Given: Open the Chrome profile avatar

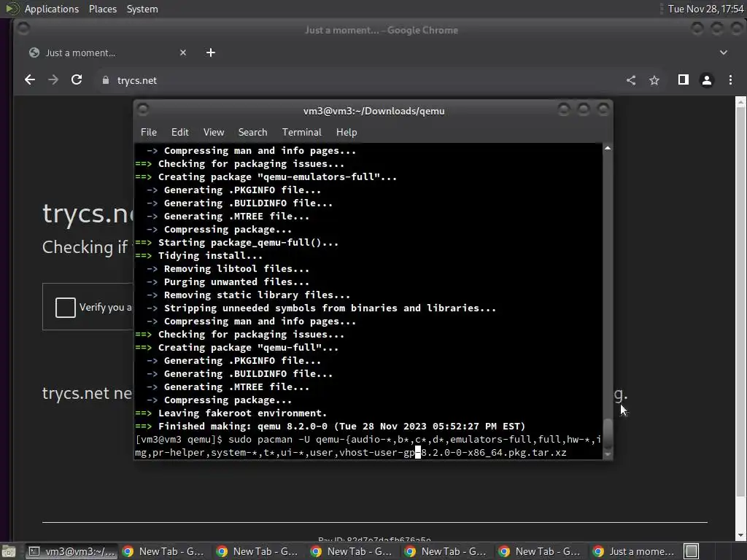Looking at the screenshot, I should tap(707, 80).
